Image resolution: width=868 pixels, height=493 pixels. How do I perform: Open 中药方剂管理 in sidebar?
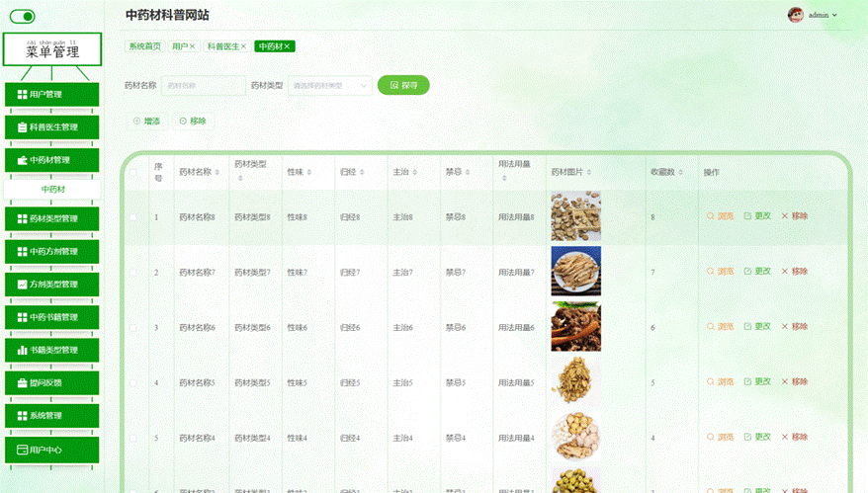tap(52, 251)
